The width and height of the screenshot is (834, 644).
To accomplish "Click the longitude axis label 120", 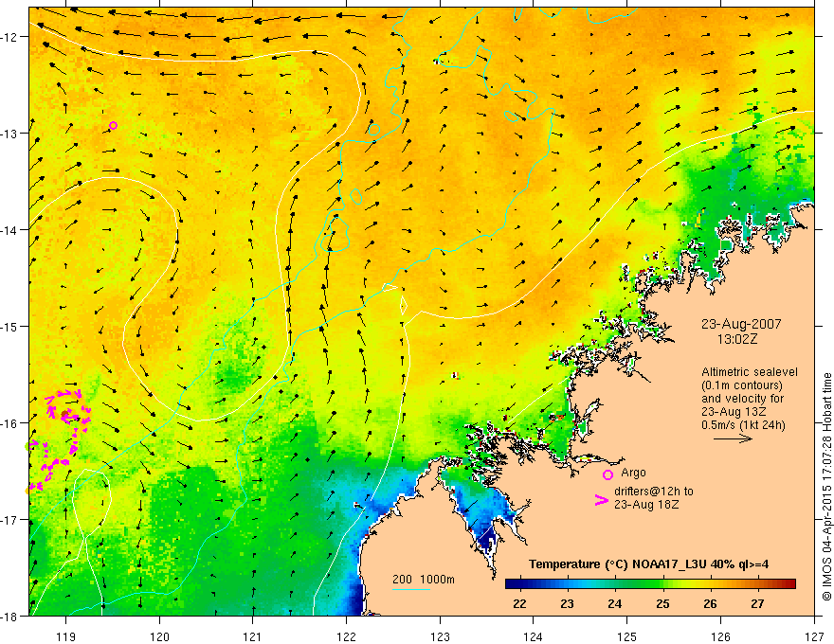I will click(159, 636).
